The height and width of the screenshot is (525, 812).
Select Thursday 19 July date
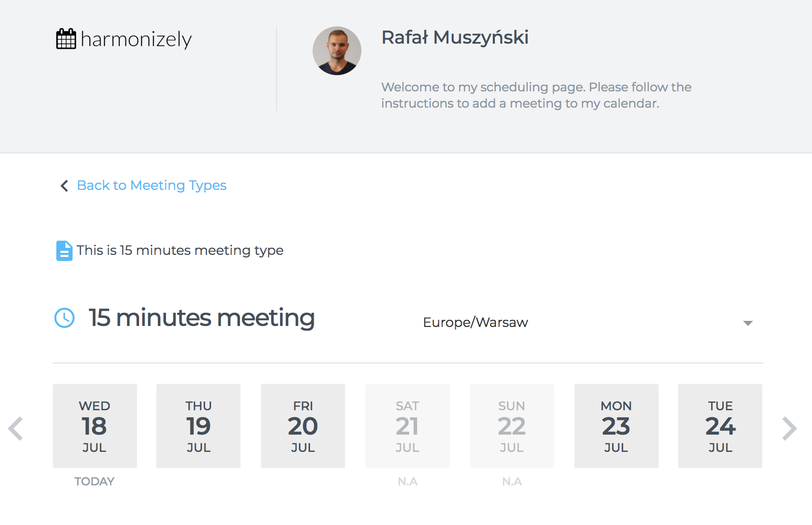tap(198, 426)
